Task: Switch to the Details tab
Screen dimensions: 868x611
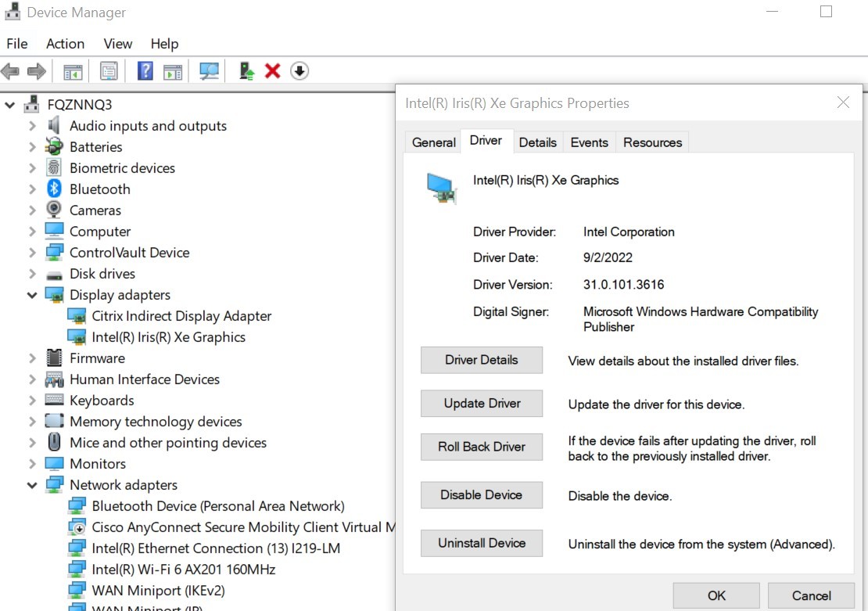Action: (x=537, y=142)
